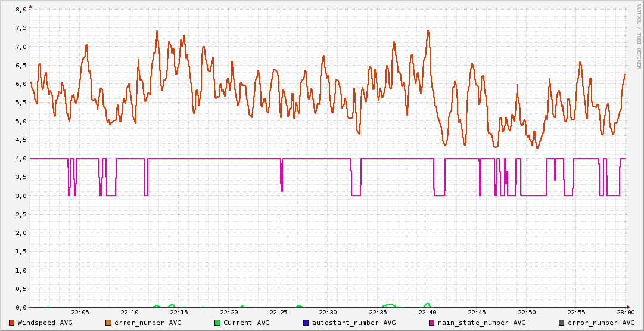Screen dimensions: 644x331
Task: Click the 0,0 value on the Y axis
Action: (x=21, y=307)
